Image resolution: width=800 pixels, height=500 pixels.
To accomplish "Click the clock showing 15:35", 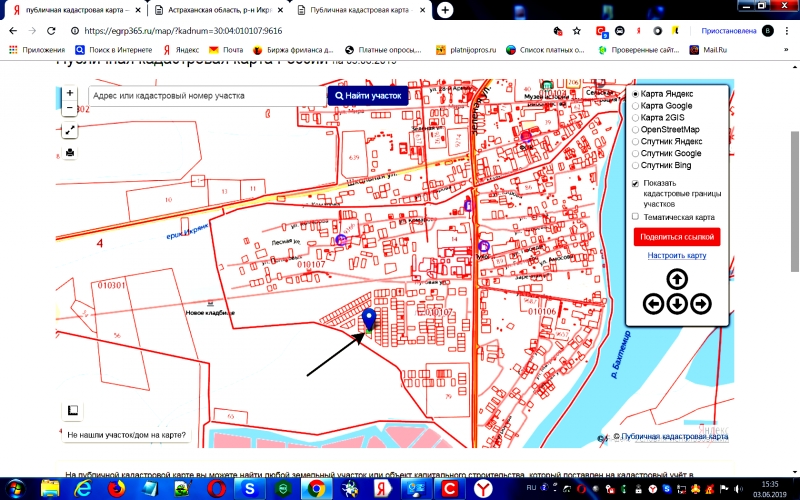I will point(770,484).
